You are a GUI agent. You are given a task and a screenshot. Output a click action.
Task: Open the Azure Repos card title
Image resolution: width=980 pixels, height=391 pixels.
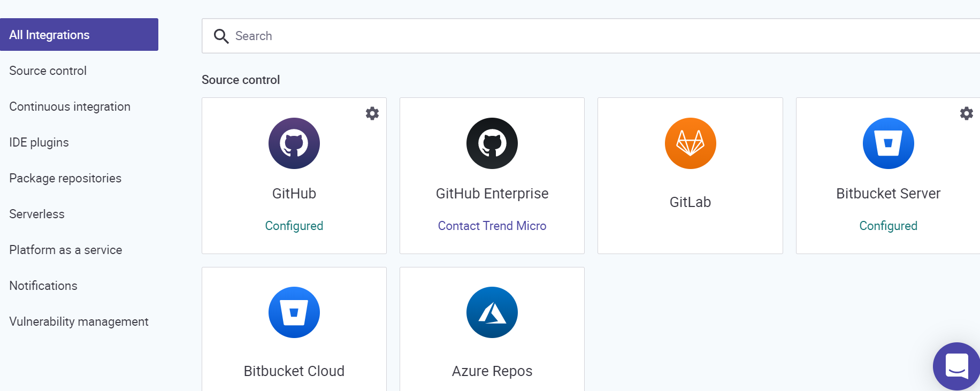tap(492, 371)
